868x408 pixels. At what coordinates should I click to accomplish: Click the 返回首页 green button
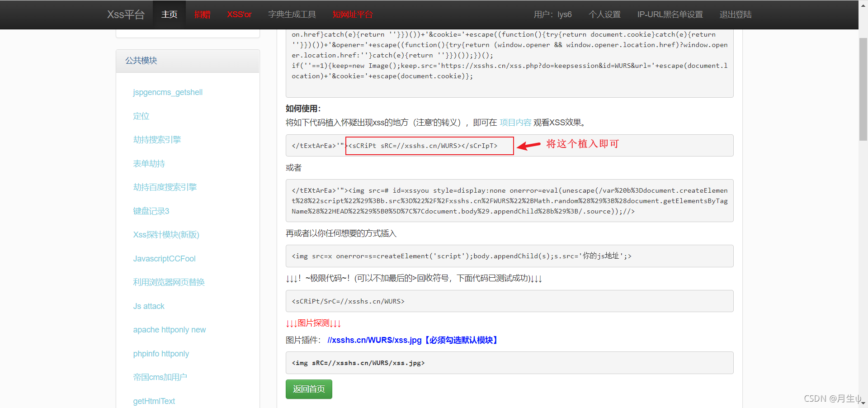(x=309, y=389)
